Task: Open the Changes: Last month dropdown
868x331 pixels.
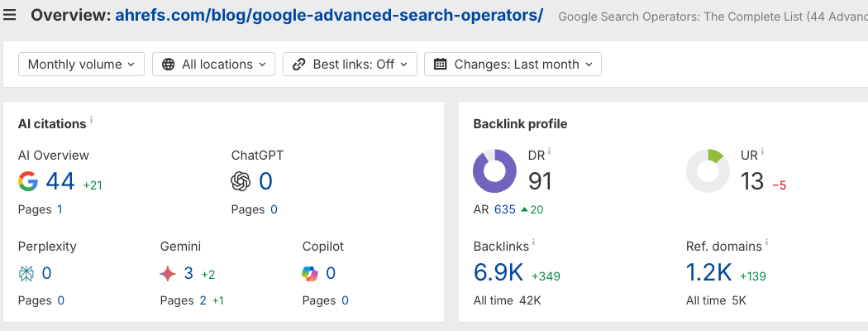Action: 513,65
